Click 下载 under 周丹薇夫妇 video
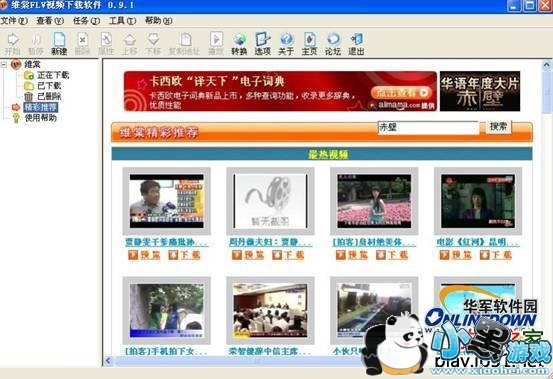The width and height of the screenshot is (553, 379). pyautogui.click(x=288, y=255)
